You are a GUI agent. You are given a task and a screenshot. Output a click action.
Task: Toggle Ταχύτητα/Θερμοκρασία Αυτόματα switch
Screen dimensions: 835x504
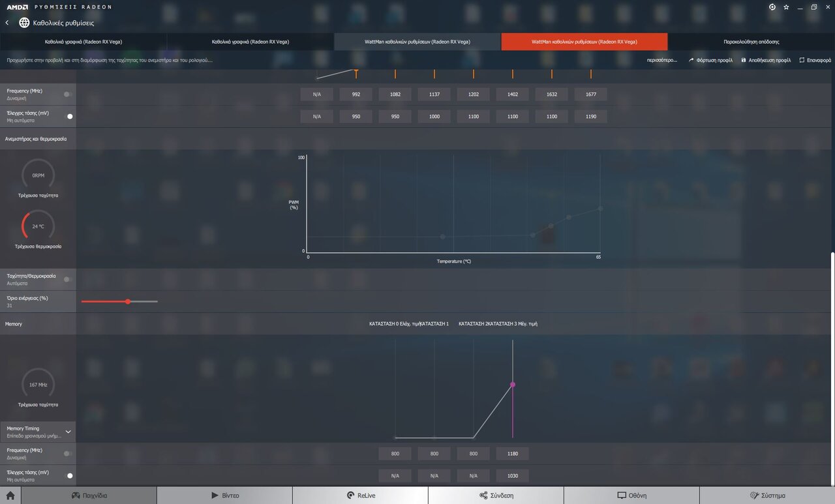68,280
